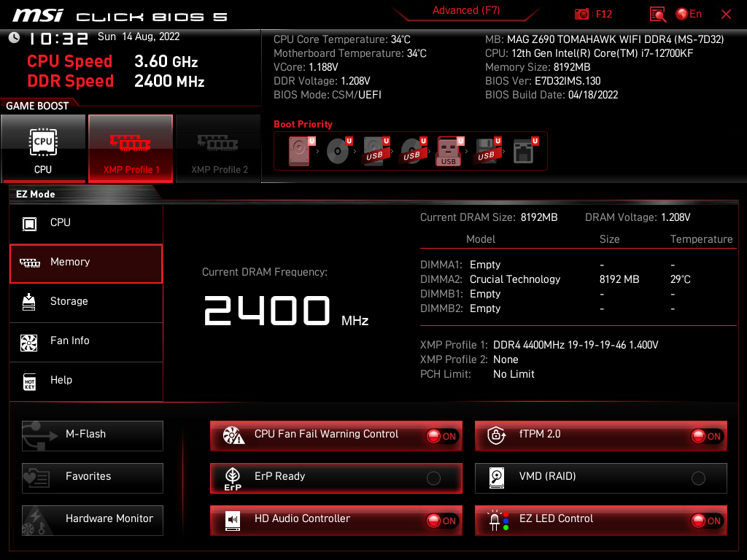Click the Memory stick icon in sidebar
Screen dimensions: 747x560
pos(29,262)
